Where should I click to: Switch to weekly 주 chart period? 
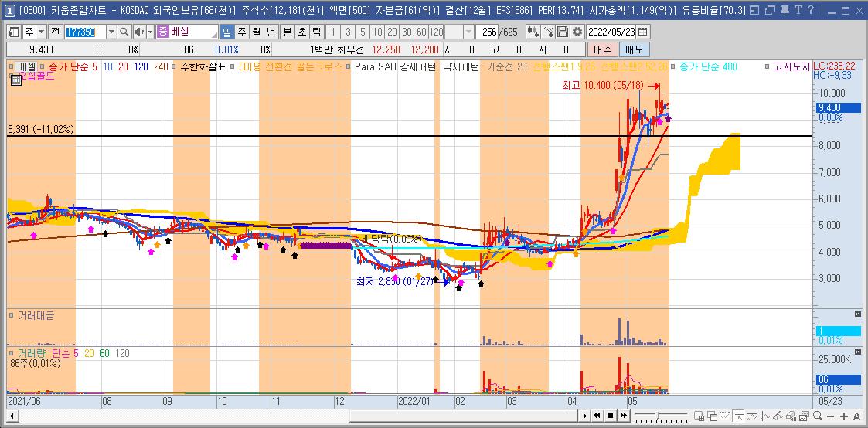[241, 32]
